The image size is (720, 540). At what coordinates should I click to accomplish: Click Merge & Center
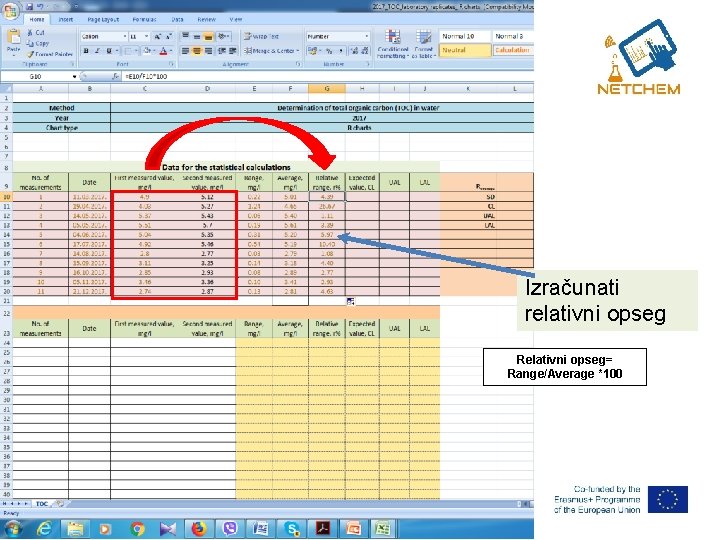coord(271,51)
